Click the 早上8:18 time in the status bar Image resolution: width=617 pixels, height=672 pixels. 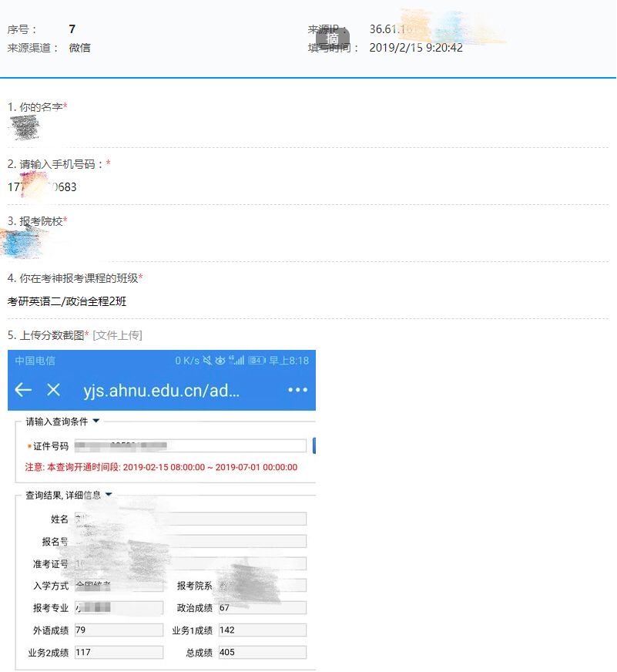coord(290,360)
